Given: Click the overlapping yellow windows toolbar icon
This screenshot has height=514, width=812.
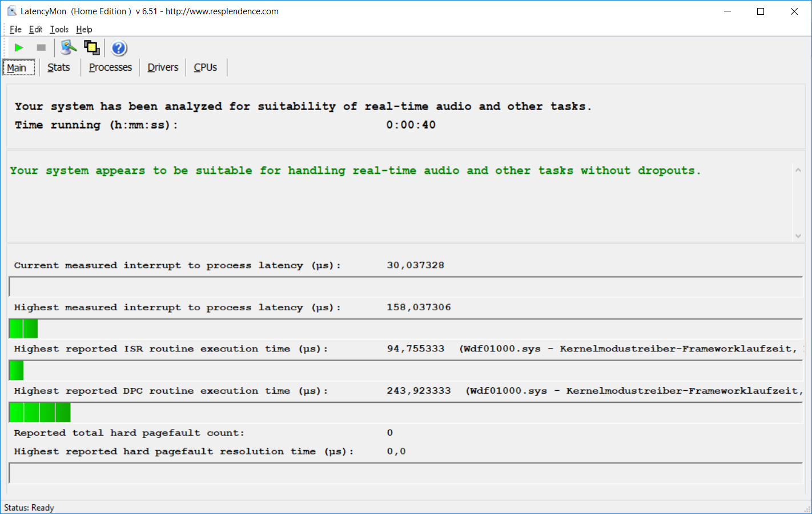Looking at the screenshot, I should tap(91, 48).
